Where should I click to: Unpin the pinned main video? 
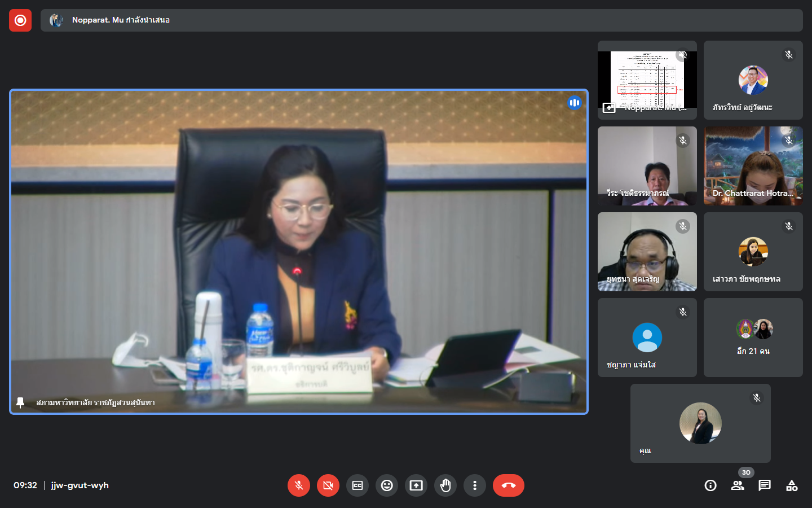20,402
